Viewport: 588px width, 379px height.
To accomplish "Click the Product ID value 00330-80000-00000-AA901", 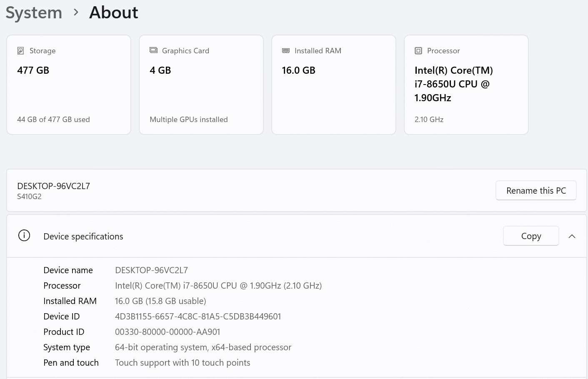I will click(168, 332).
